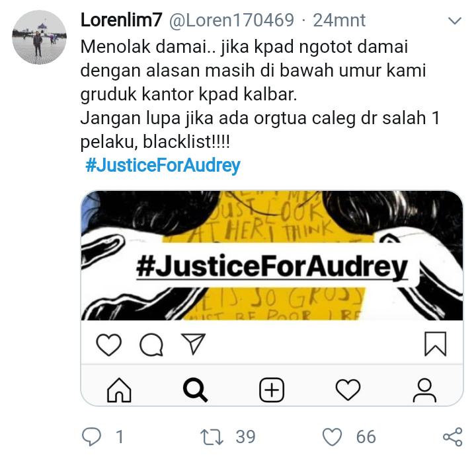
Task: Retweet this tweet with 39 retweets
Action: coord(212,437)
